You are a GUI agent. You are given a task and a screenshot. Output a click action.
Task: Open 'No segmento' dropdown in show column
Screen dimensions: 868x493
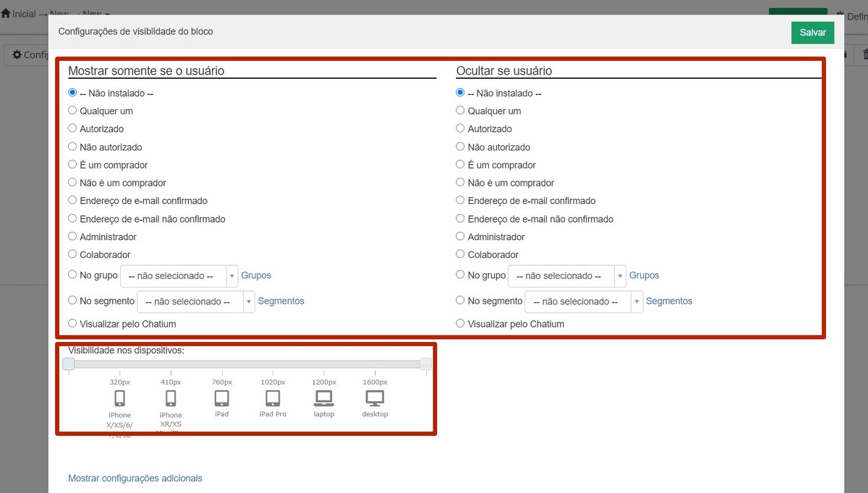[x=195, y=301]
